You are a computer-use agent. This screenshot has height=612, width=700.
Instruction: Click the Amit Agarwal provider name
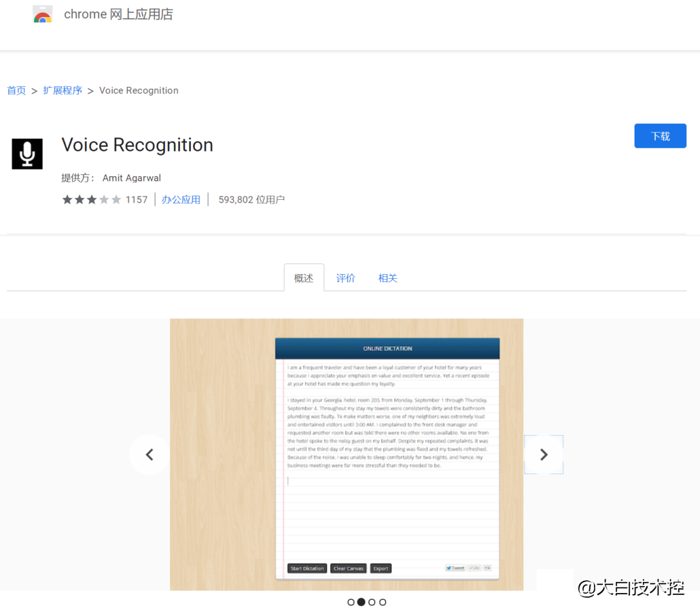pyautogui.click(x=132, y=178)
